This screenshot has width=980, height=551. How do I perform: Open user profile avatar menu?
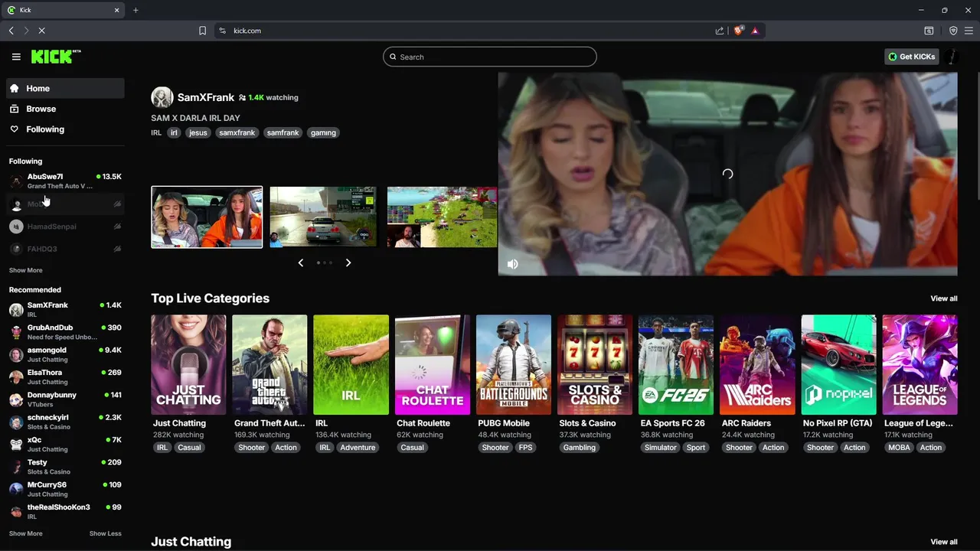point(950,57)
